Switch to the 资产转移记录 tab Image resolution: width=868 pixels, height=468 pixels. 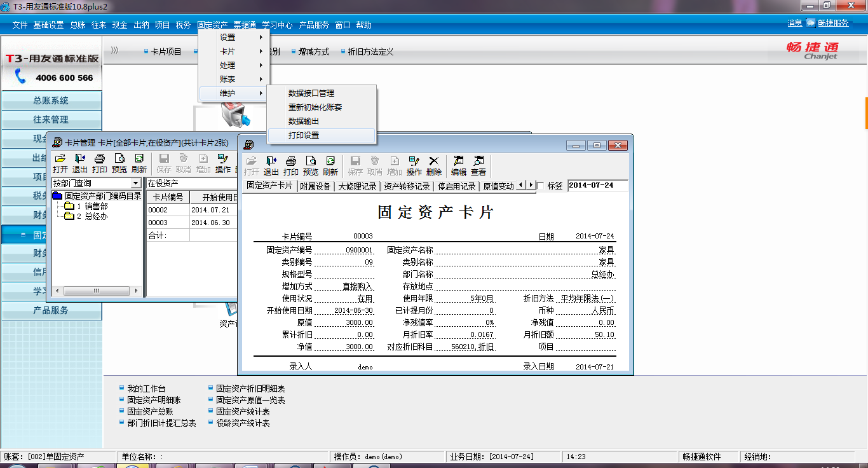click(407, 186)
